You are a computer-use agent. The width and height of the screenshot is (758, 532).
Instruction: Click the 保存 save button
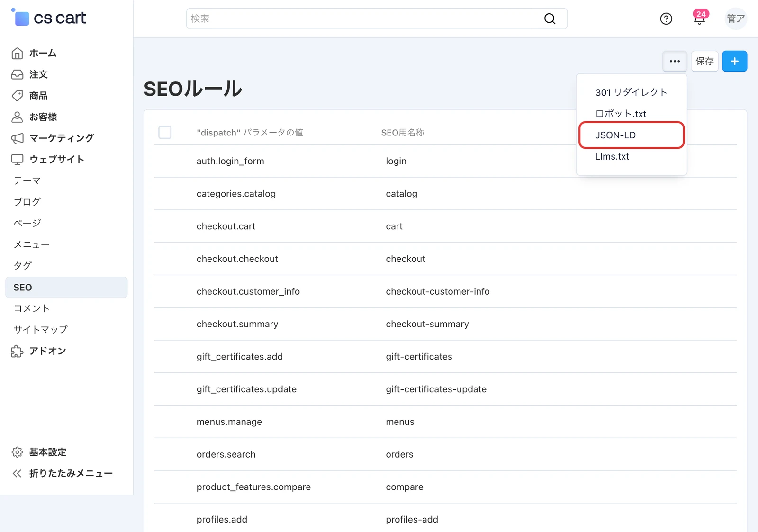pyautogui.click(x=704, y=61)
